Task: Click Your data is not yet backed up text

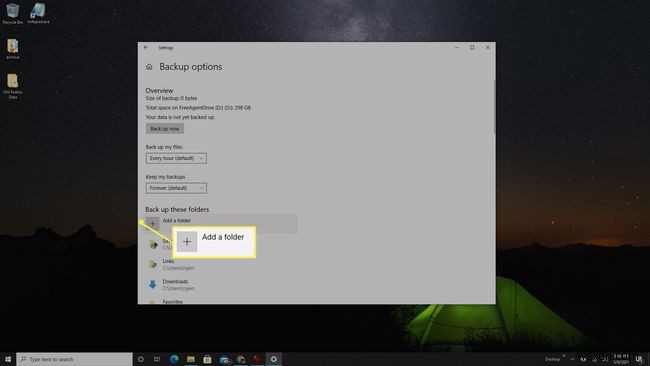Action: tap(180, 117)
